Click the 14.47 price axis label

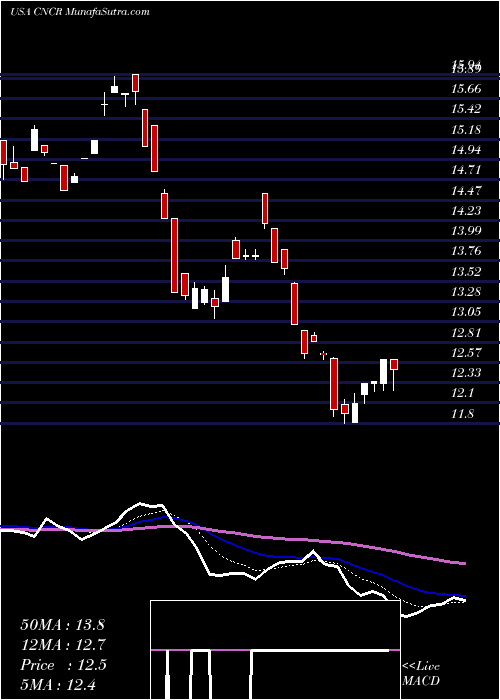pos(466,191)
